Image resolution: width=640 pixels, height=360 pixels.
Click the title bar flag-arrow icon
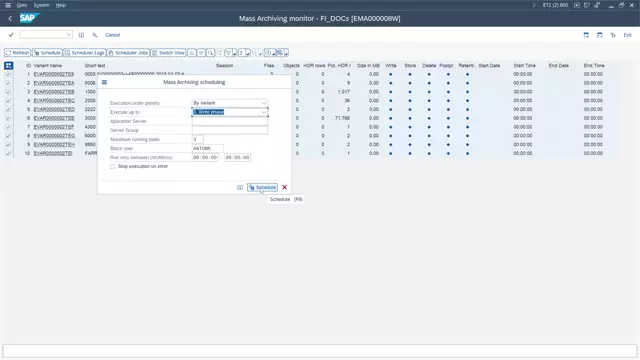(x=587, y=5)
